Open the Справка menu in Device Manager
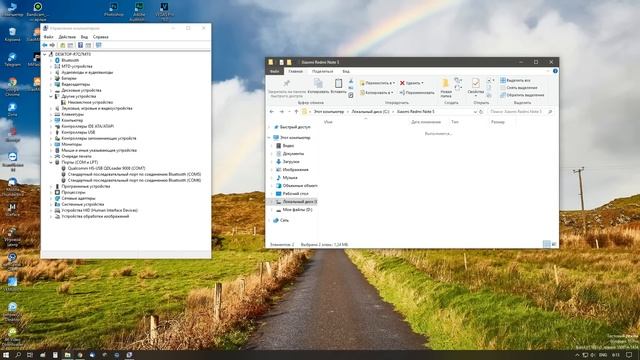Viewport: 640px width, 360px height. tap(101, 37)
